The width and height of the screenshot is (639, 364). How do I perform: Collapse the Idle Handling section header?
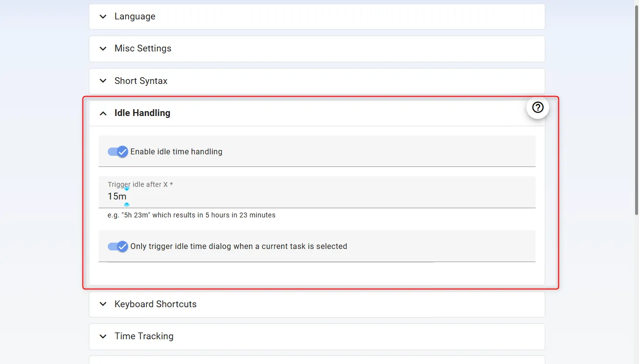point(142,113)
